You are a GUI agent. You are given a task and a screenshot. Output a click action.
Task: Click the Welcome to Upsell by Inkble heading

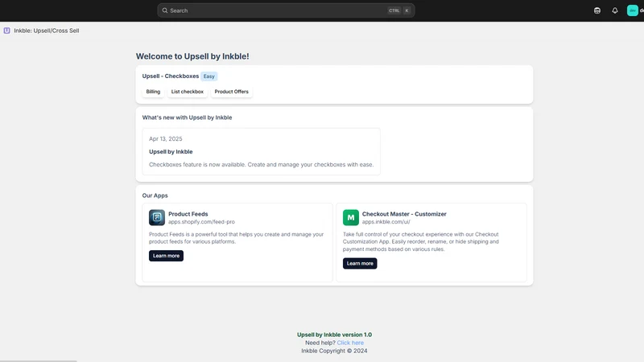pos(192,56)
